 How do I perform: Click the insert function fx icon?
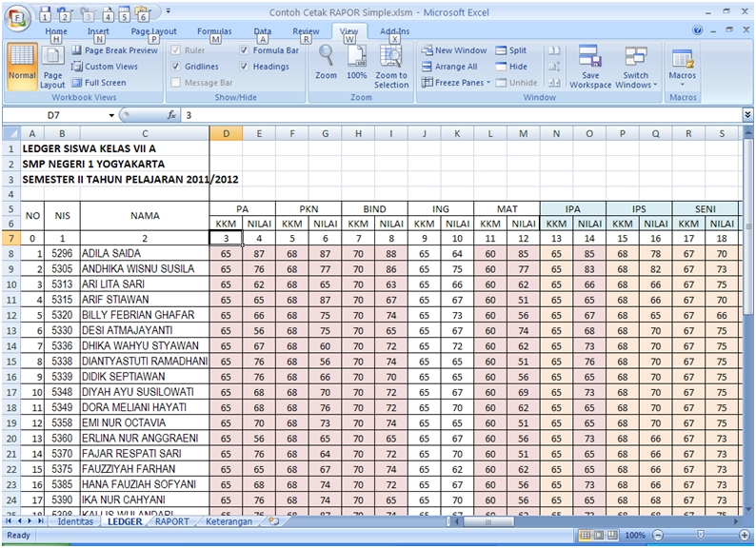(171, 115)
